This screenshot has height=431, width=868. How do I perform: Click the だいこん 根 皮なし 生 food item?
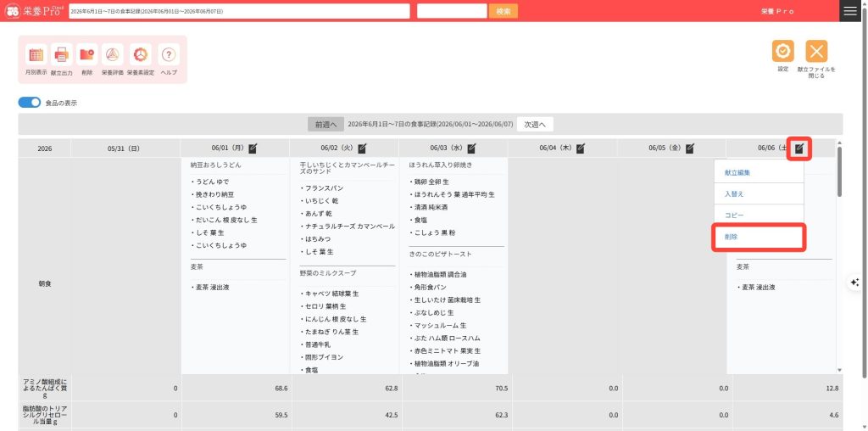point(224,220)
